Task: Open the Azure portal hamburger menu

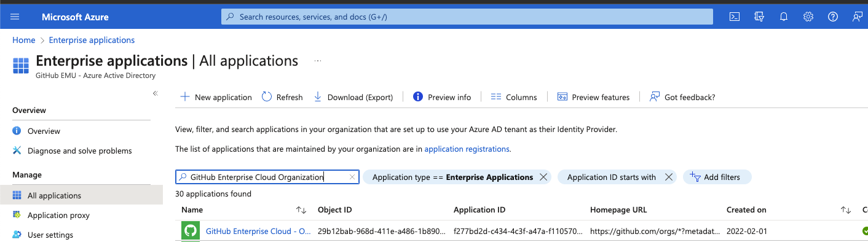Action: [x=15, y=17]
